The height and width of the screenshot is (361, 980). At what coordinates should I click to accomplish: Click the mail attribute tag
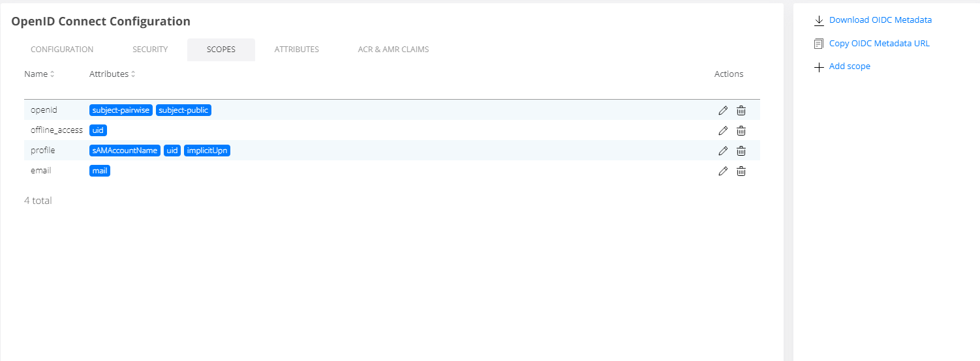pos(100,171)
